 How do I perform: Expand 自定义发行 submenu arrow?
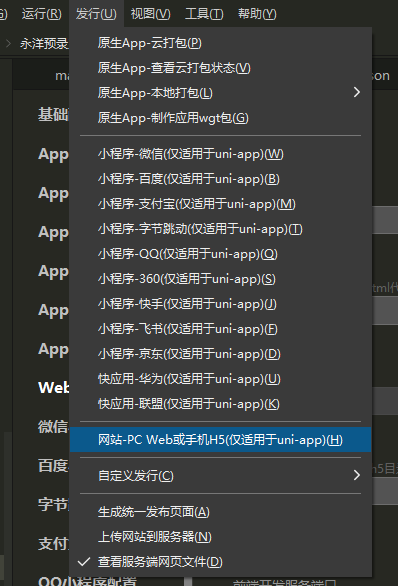pos(357,475)
